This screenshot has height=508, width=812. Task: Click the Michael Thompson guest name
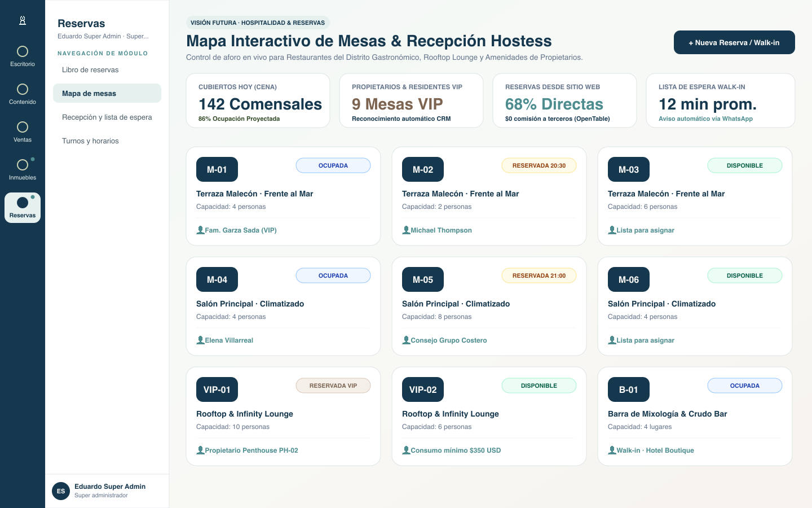(441, 230)
